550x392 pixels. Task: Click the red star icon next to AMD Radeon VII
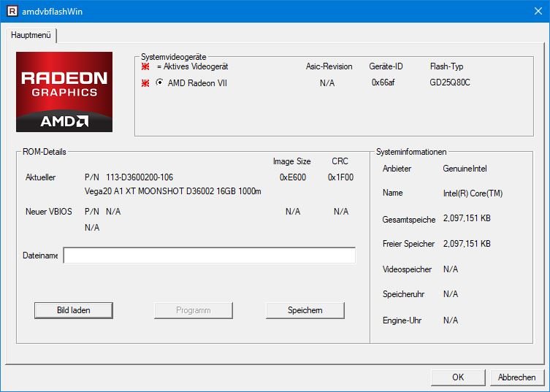coord(146,82)
